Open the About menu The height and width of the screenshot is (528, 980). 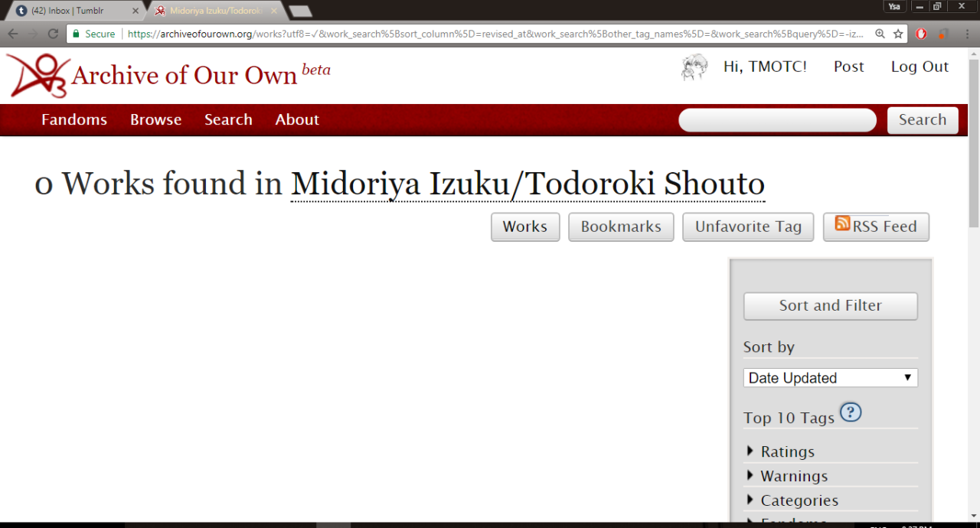[297, 119]
